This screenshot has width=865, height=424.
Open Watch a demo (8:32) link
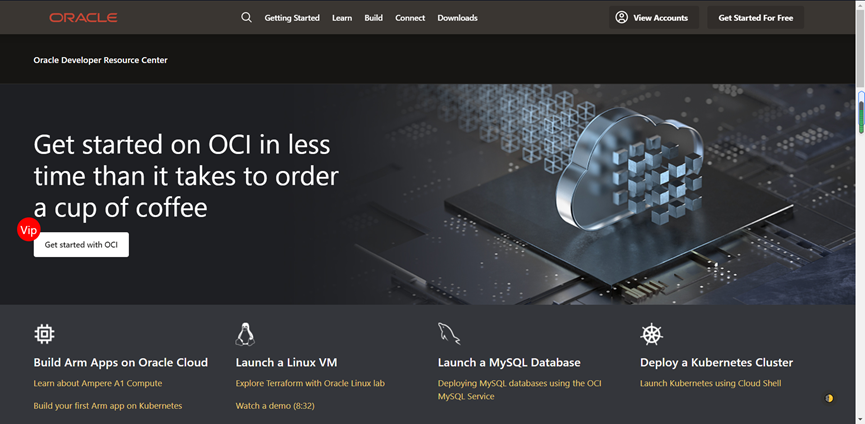click(275, 406)
